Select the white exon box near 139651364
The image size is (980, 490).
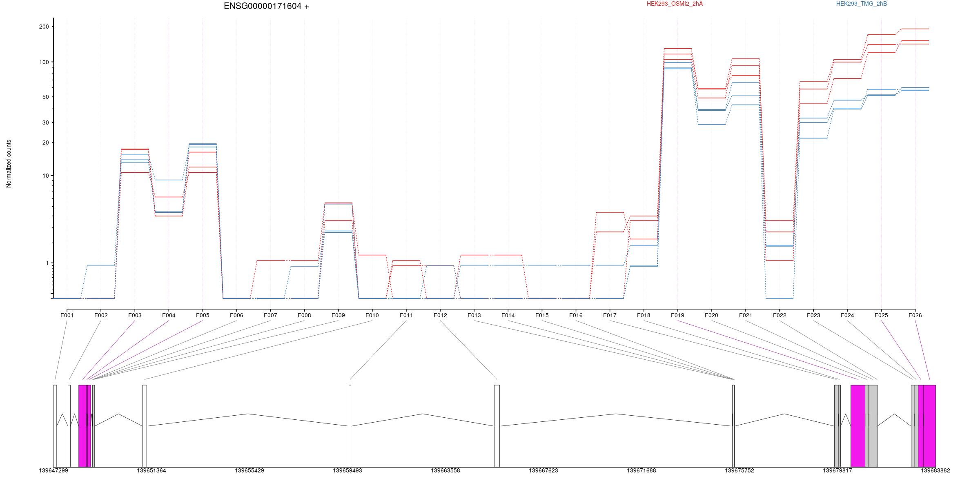[145, 426]
